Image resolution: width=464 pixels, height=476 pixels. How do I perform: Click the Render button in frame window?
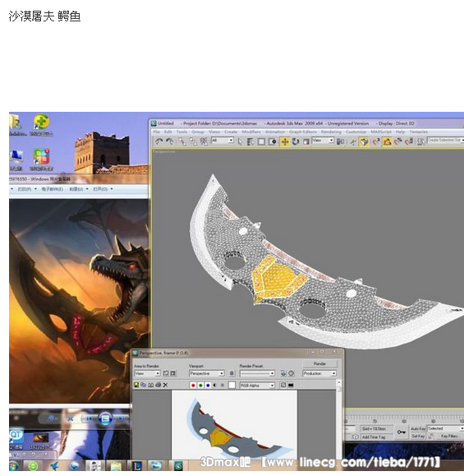(x=319, y=363)
